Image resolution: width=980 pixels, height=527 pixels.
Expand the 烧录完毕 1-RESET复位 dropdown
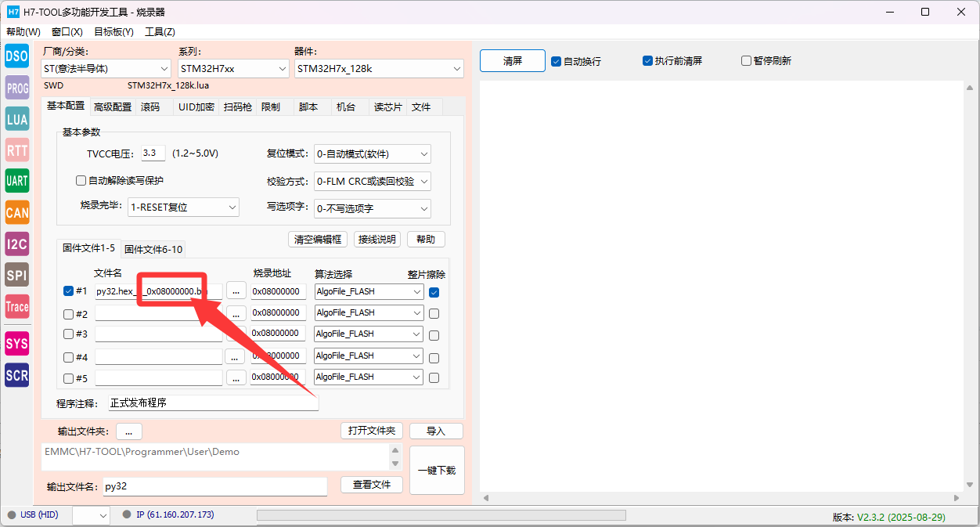[183, 208]
